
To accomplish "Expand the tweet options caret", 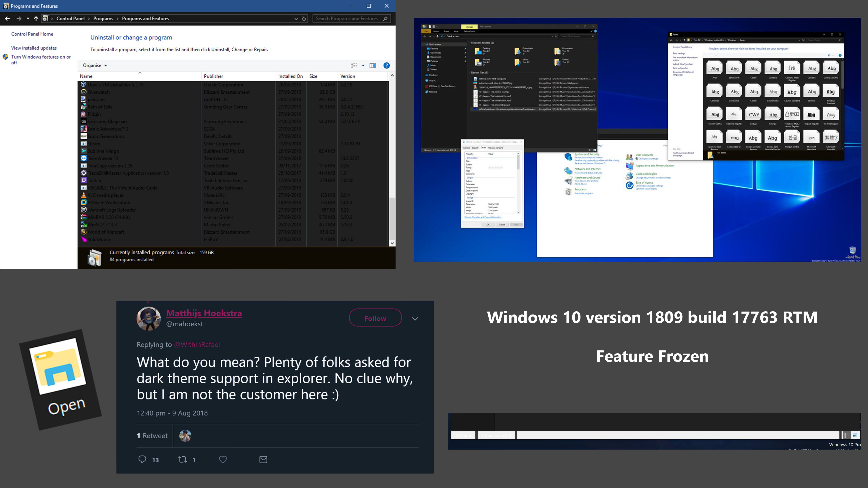I will (415, 319).
